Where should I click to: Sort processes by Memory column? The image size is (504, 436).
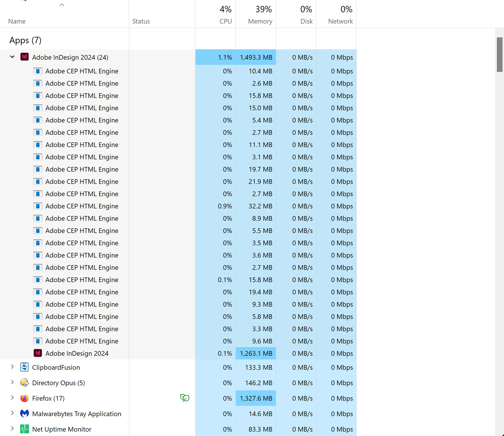pos(260,21)
